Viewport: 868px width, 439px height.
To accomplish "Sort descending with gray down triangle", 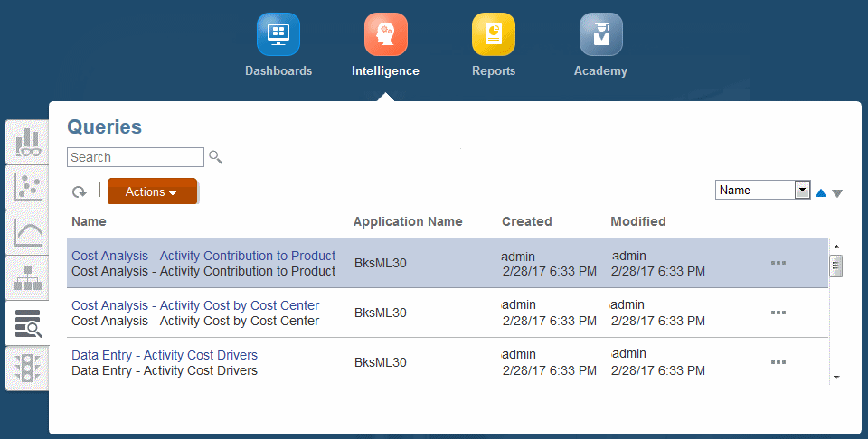I will tap(837, 193).
